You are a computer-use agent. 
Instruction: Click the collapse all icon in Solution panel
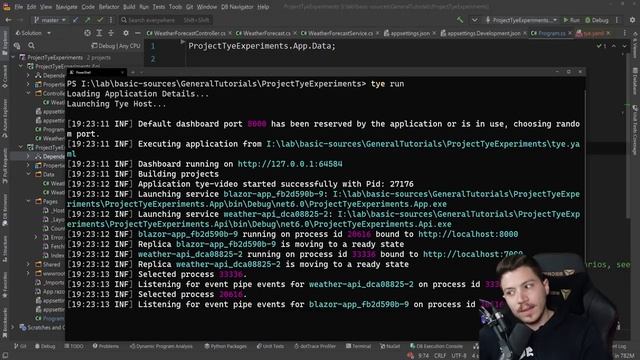[111, 33]
